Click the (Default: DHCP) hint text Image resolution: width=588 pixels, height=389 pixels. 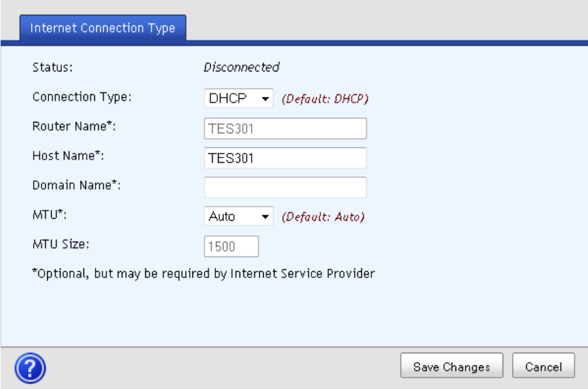point(325,99)
